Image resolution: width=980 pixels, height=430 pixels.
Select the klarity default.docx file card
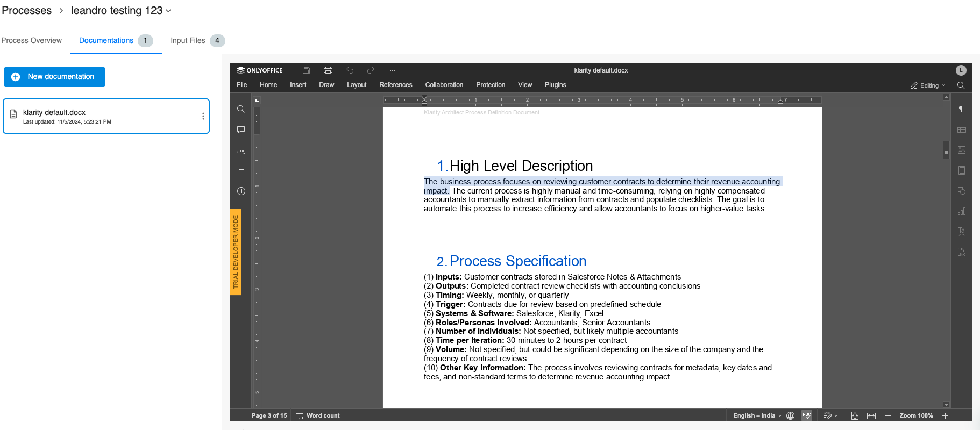tap(106, 116)
